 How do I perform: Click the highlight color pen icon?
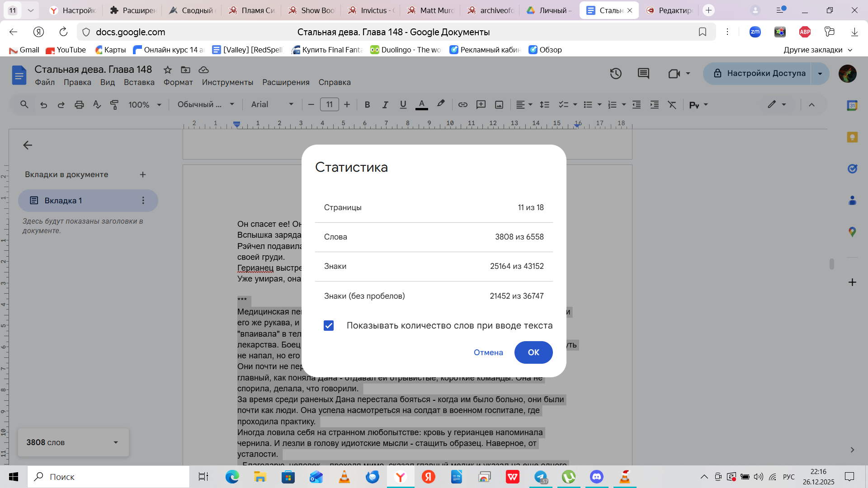point(440,104)
